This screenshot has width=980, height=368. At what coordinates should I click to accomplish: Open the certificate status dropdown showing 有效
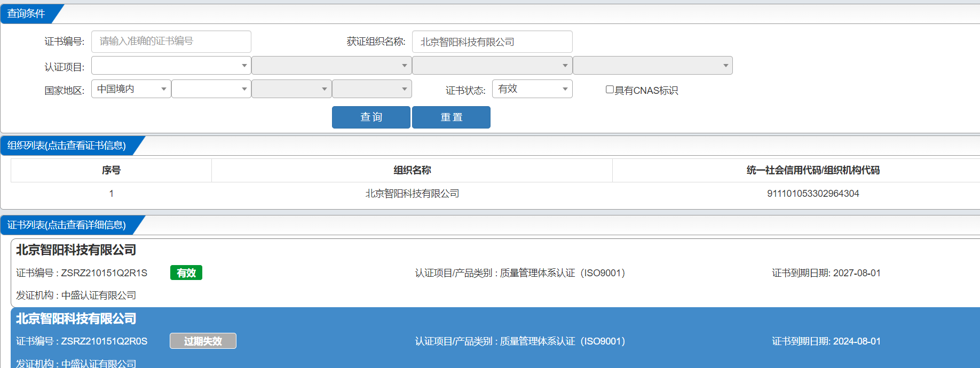532,89
